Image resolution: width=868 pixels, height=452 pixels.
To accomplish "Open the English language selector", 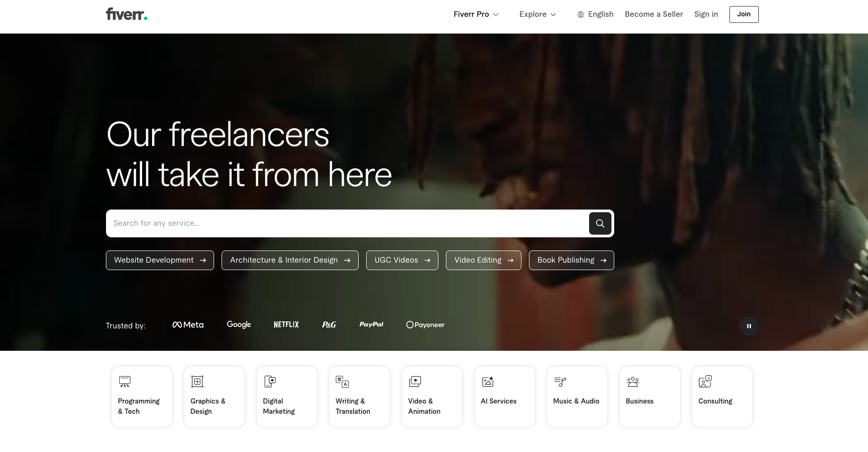I will (x=595, y=14).
